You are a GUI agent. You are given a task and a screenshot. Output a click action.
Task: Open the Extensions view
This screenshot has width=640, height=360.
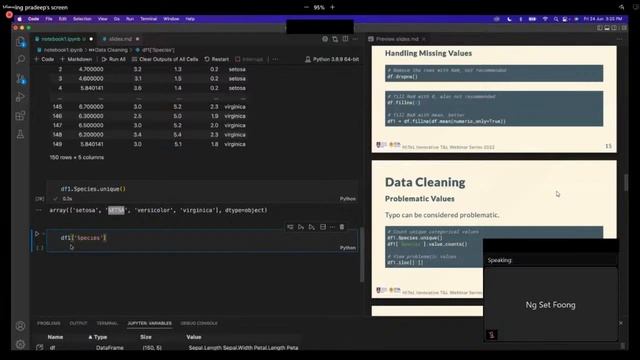pyautogui.click(x=20, y=116)
